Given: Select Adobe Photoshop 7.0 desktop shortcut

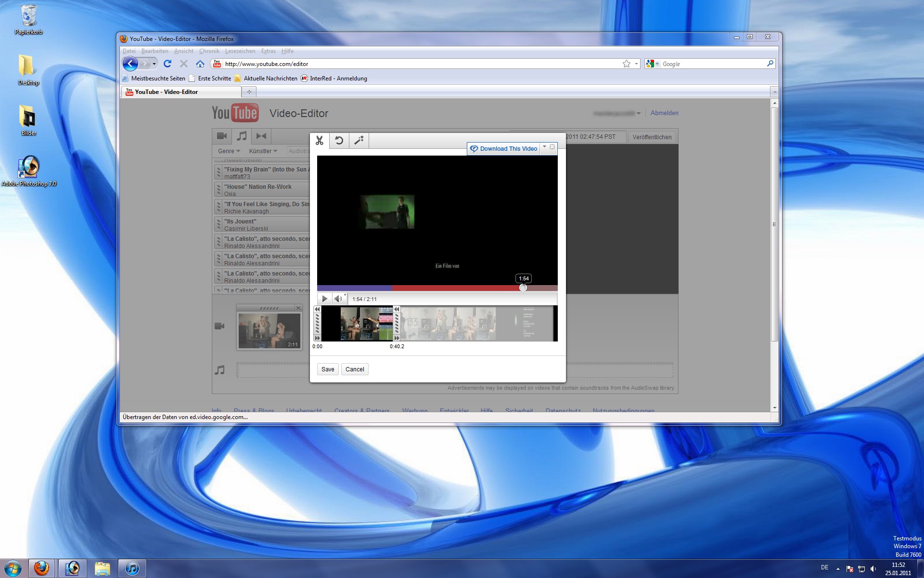Looking at the screenshot, I should pyautogui.click(x=29, y=171).
